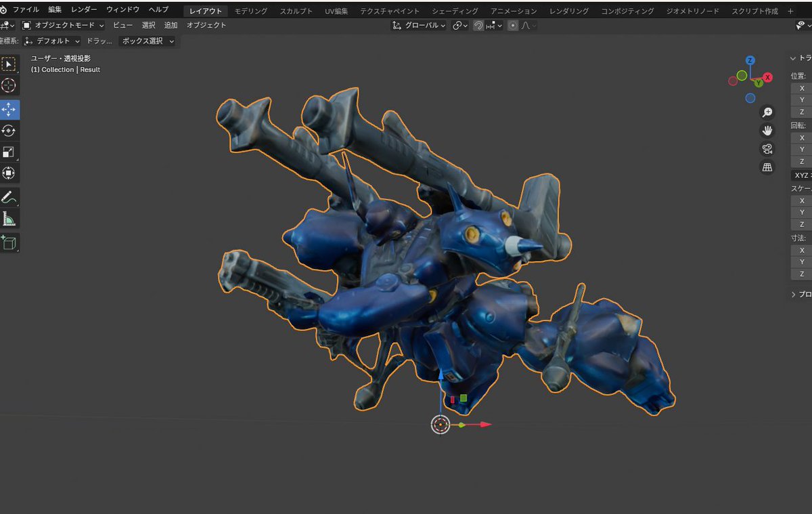
Task: Open the デフォルト orientation dropdown
Action: [51, 41]
